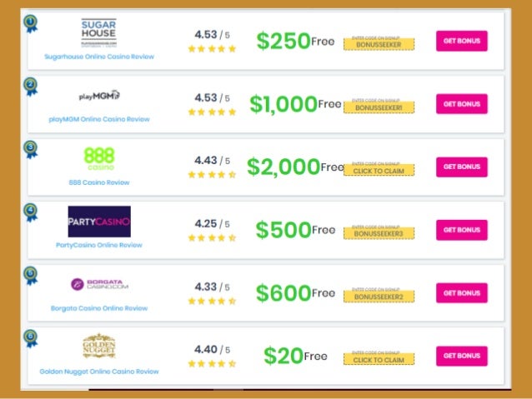Viewport: 532px width, 399px height.
Task: Click the Borgata Casino logo
Action: pyautogui.click(x=99, y=284)
